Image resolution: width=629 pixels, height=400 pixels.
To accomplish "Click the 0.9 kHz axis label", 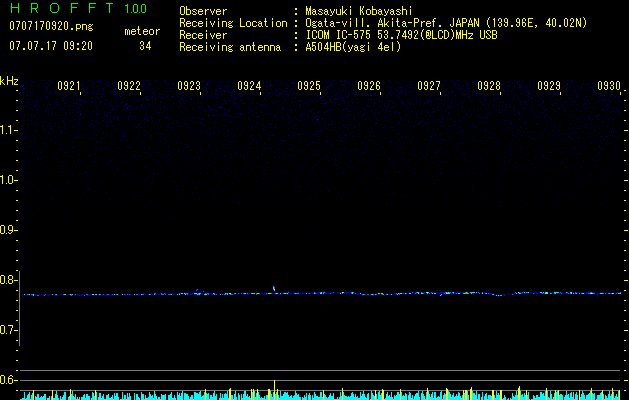I will click(x=8, y=230).
